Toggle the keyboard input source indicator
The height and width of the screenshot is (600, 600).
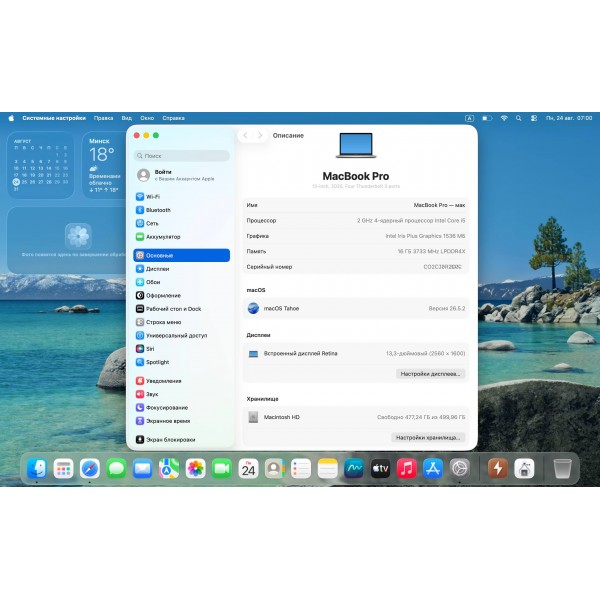(x=469, y=118)
